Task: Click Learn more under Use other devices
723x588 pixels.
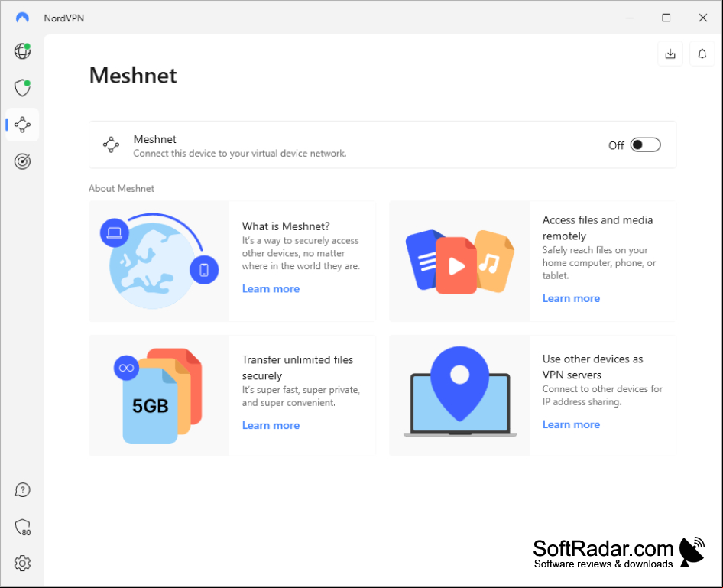Action: (571, 424)
